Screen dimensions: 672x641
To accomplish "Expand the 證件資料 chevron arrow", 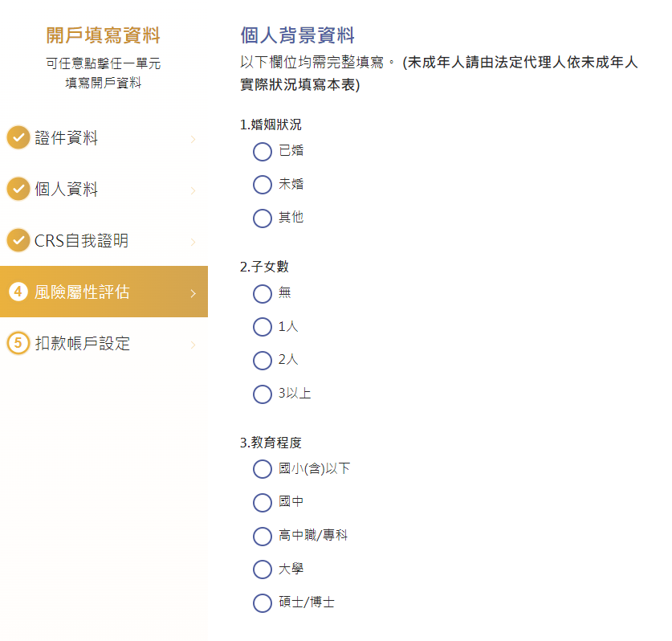I will click(x=193, y=139).
